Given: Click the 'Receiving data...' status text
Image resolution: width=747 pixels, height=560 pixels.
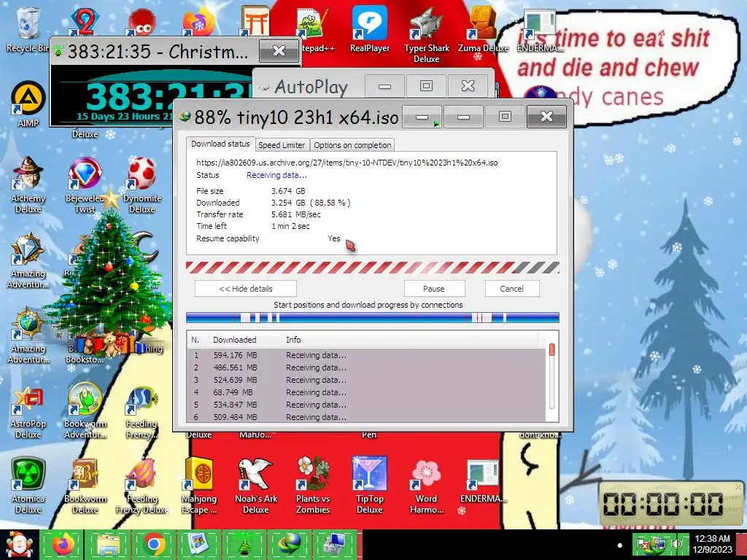Looking at the screenshot, I should click(x=276, y=175).
